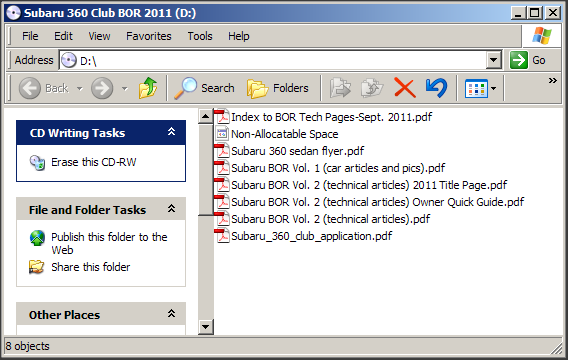Screen dimensions: 568x360
Task: Click the blue Undo arrow icon
Action: (x=437, y=88)
